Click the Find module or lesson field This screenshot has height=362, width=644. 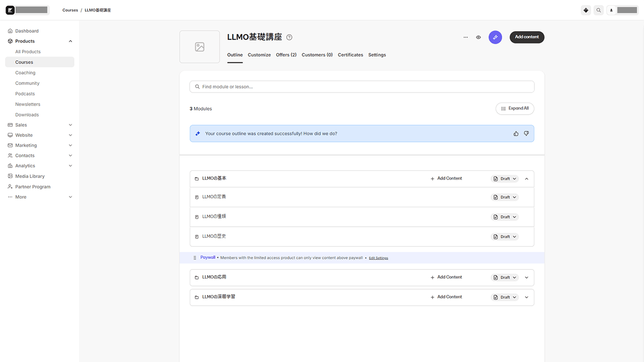(362, 87)
